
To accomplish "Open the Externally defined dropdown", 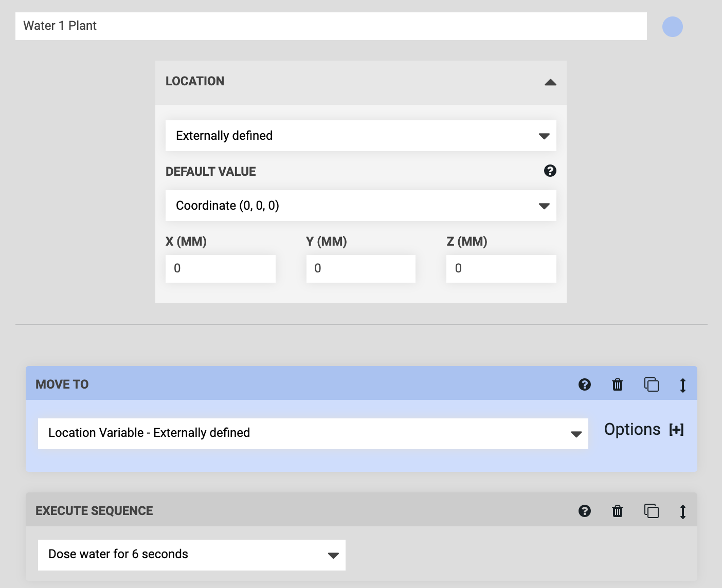I will pyautogui.click(x=360, y=136).
